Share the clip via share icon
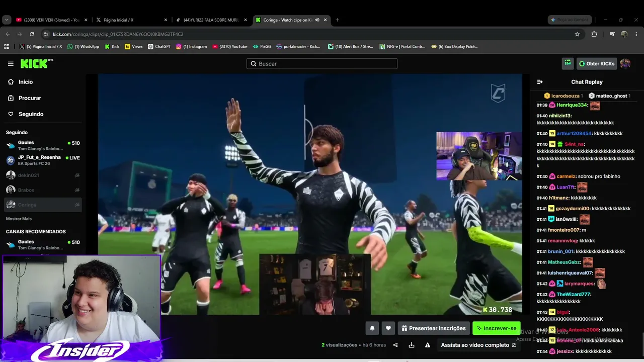The width and height of the screenshot is (644, 362). click(x=395, y=345)
